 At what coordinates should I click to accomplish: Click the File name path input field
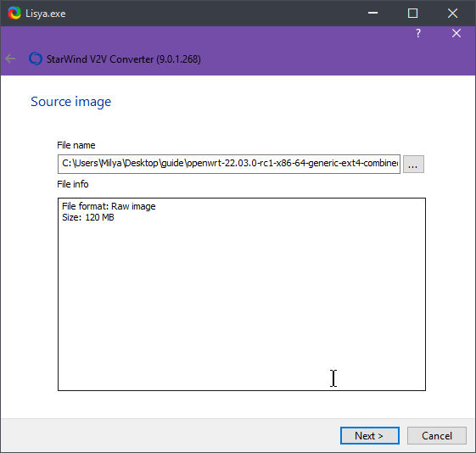229,164
